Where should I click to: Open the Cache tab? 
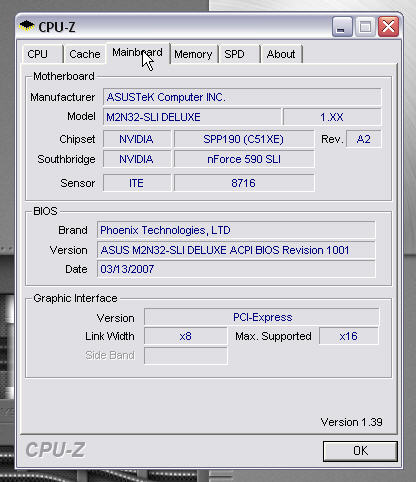click(85, 54)
